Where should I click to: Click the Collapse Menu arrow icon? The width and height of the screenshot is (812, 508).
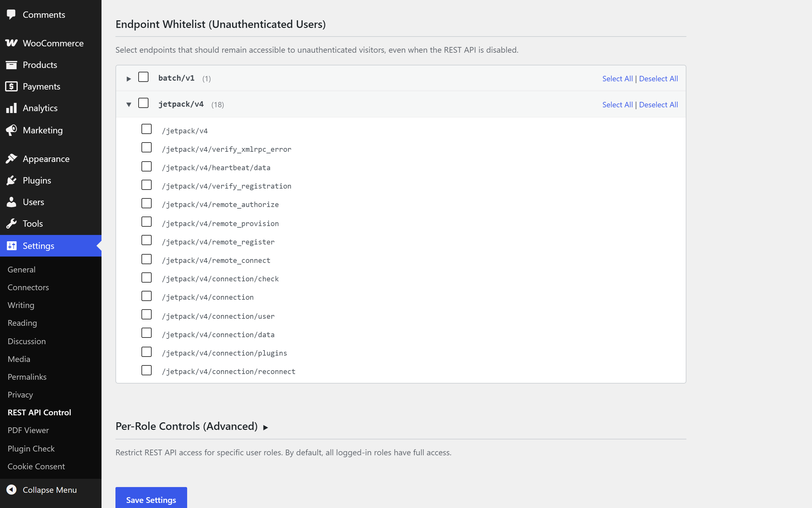[11, 490]
